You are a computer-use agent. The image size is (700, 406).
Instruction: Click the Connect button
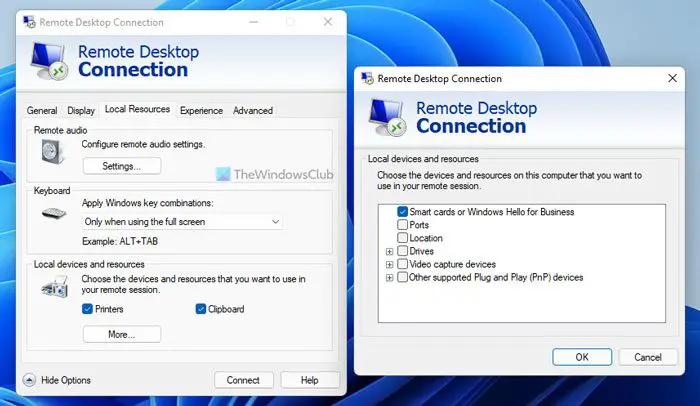[243, 380]
